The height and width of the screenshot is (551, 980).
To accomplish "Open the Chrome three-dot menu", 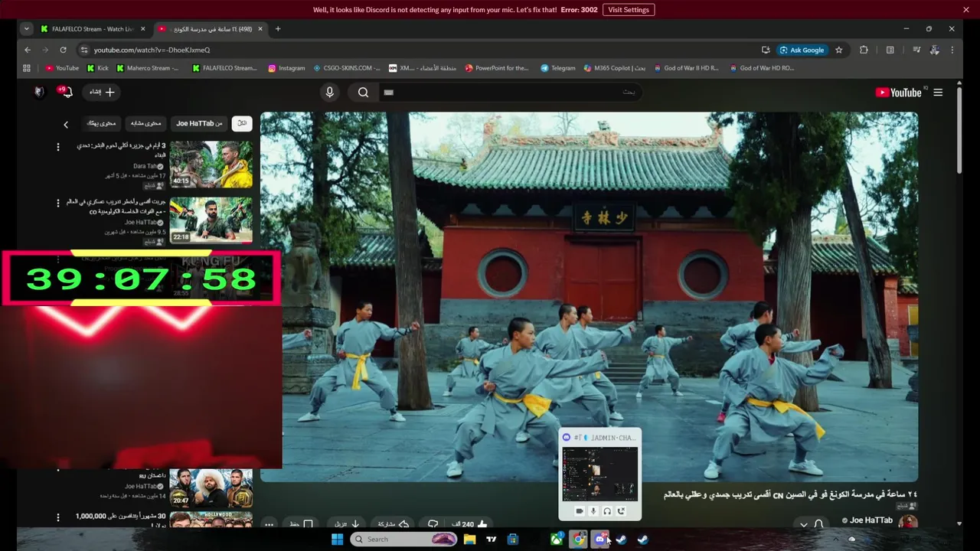I will tap(952, 50).
